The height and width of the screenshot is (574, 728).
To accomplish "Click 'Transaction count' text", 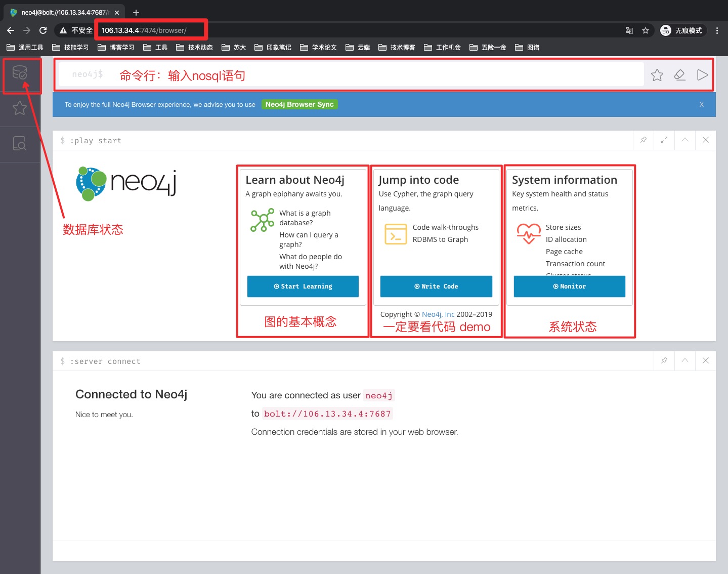I will (576, 264).
